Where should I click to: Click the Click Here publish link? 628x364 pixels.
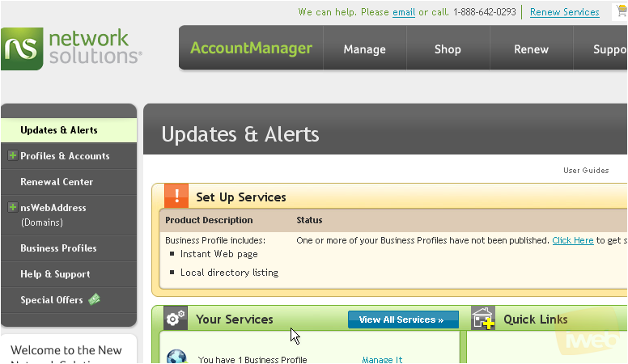[573, 240]
